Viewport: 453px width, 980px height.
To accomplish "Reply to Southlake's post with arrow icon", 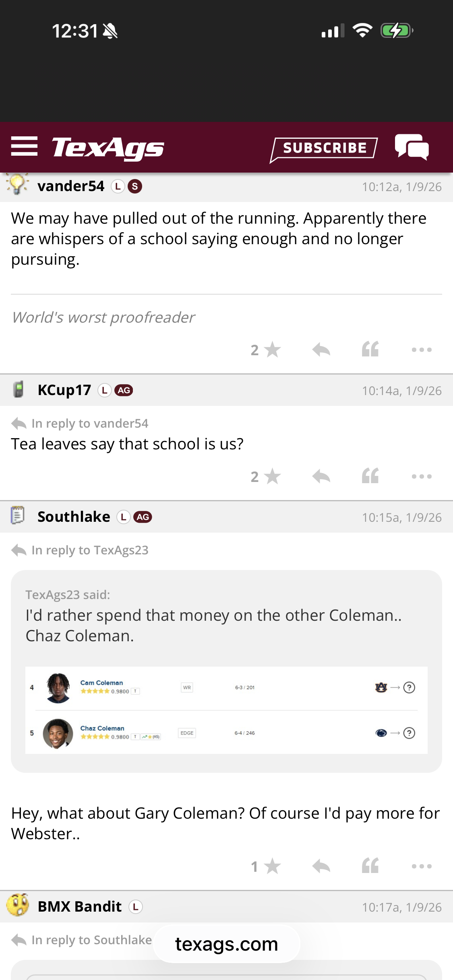I will tap(321, 866).
